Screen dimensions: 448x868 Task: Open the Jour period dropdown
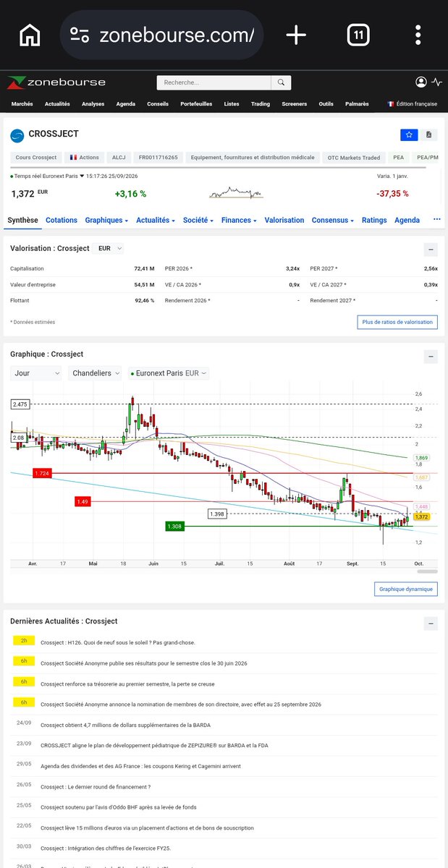(x=37, y=373)
